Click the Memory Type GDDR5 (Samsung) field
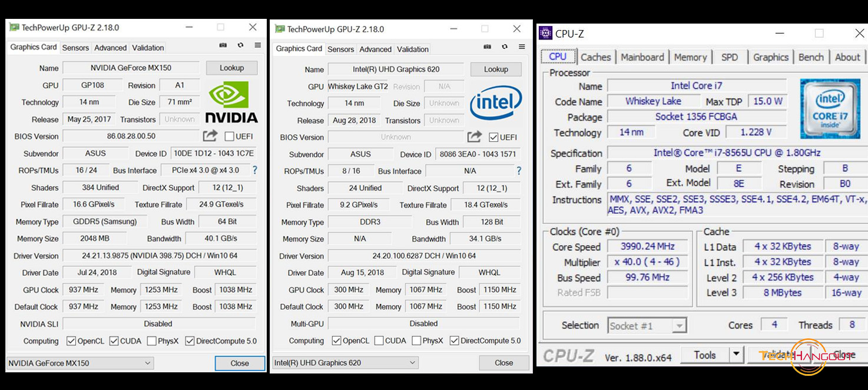Screen dimensions: 868x390 pyautogui.click(x=105, y=222)
